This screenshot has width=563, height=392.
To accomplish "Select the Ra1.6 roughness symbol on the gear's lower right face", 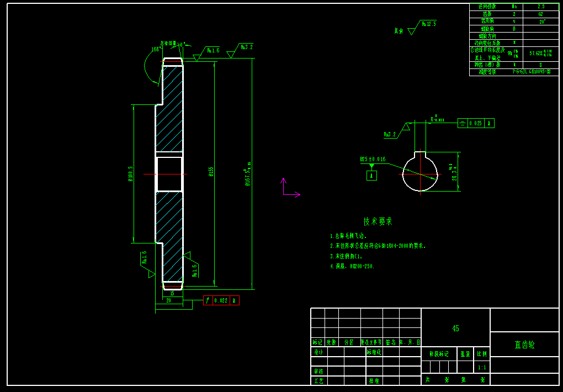I will tap(191, 265).
